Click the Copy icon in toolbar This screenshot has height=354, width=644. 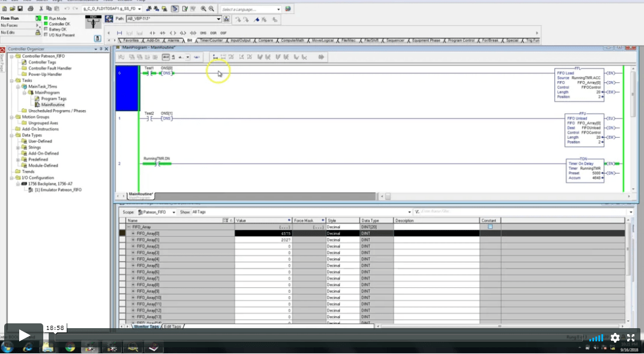point(49,8)
